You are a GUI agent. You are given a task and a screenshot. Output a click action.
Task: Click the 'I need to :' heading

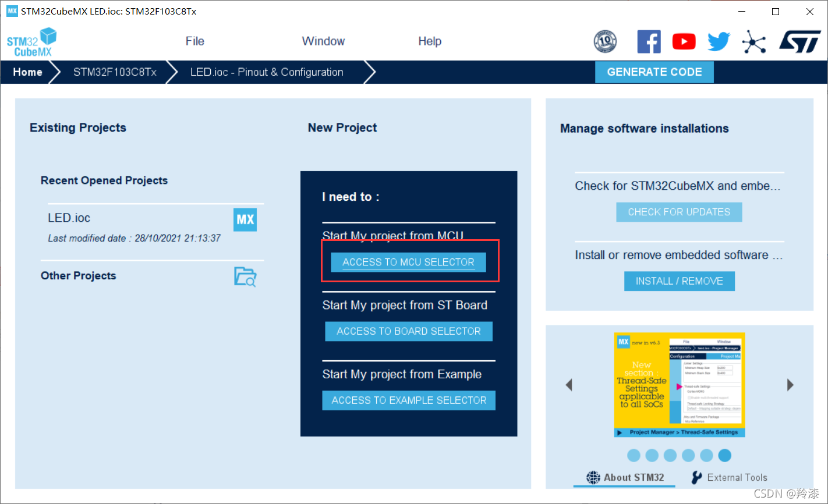coord(351,197)
